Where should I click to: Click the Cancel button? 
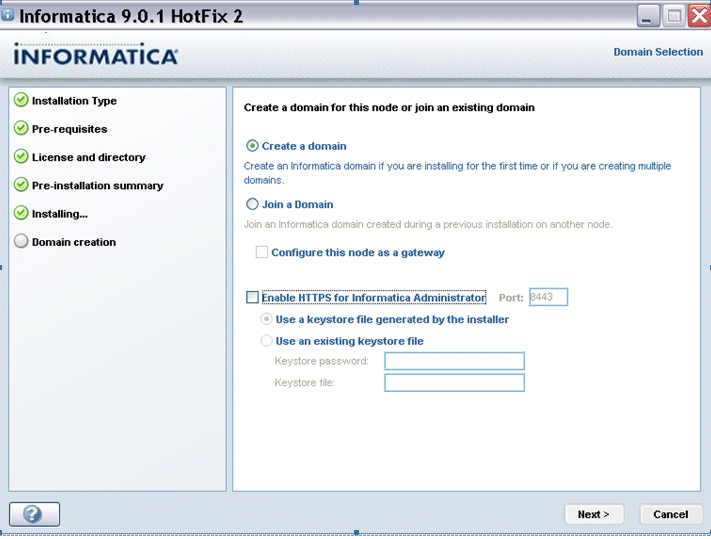coord(671,514)
